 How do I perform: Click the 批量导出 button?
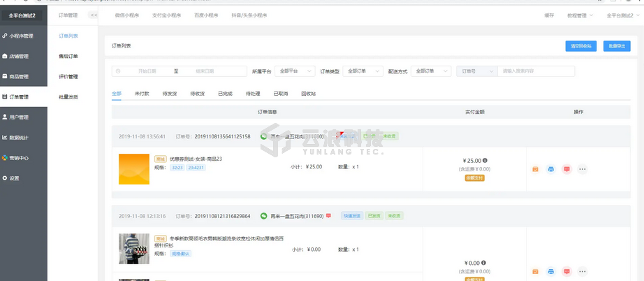click(617, 46)
